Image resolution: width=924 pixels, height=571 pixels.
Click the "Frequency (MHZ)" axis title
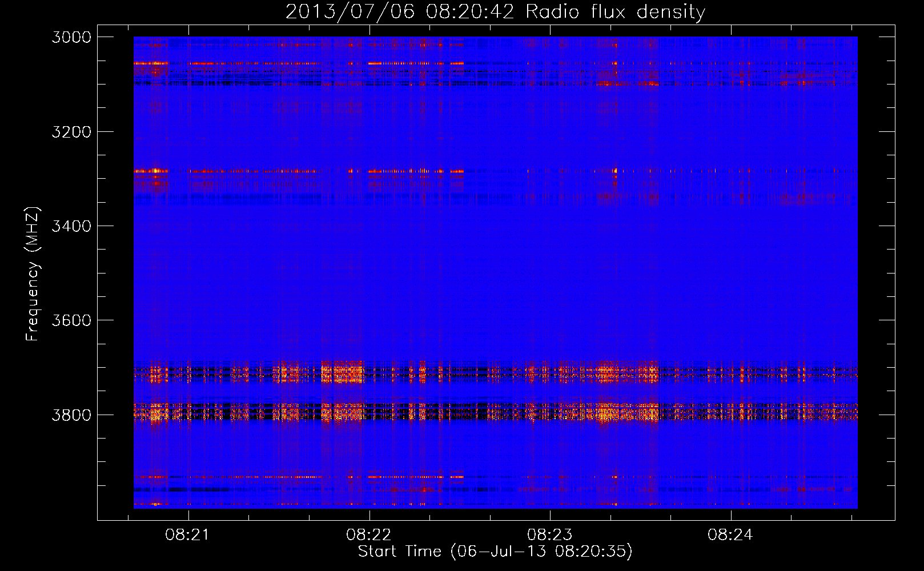coord(33,274)
